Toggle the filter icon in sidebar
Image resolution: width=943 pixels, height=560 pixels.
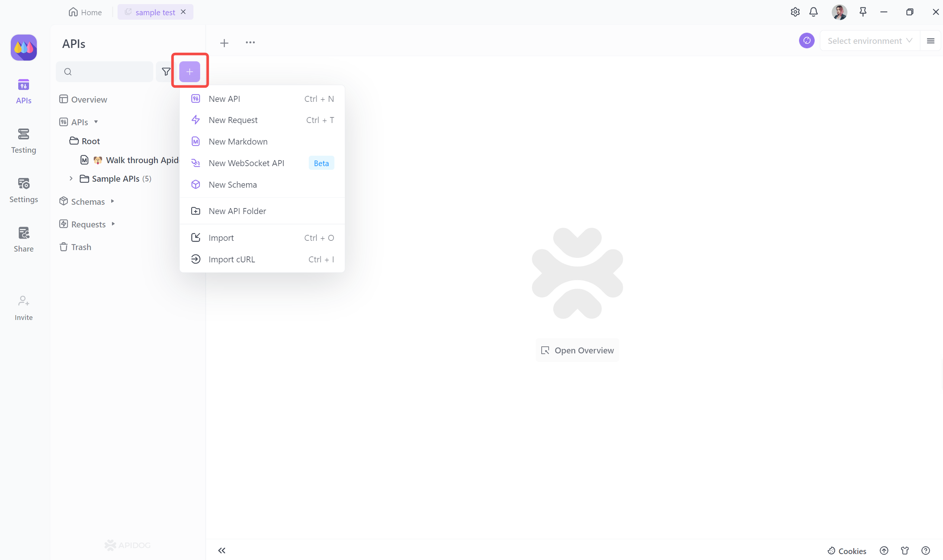[x=166, y=71]
